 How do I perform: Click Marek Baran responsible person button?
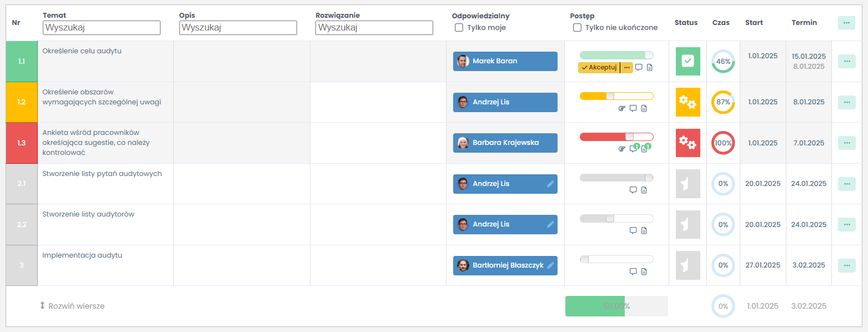505,61
